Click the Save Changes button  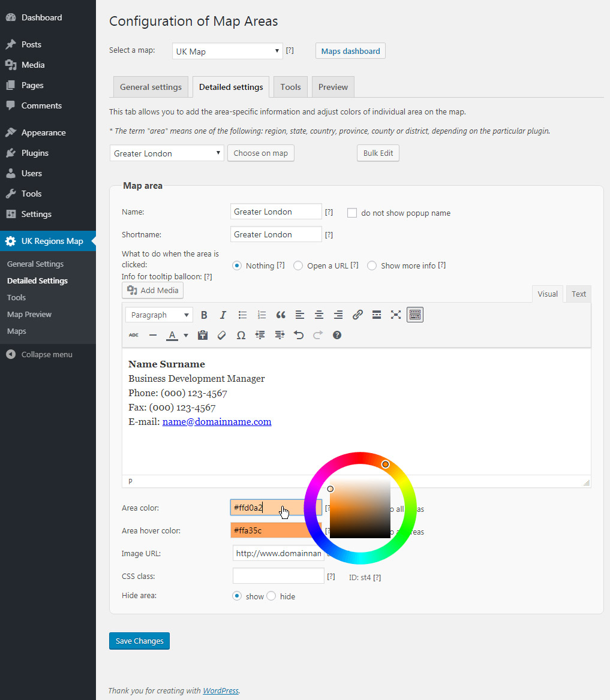point(140,641)
